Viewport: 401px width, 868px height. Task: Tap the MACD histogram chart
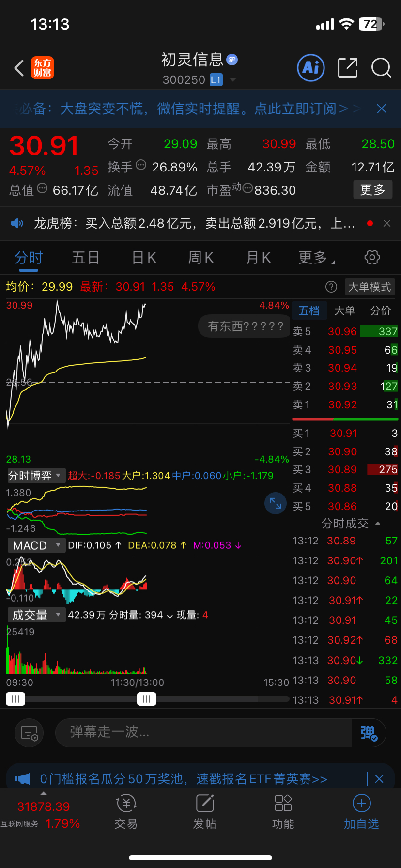pos(148,580)
